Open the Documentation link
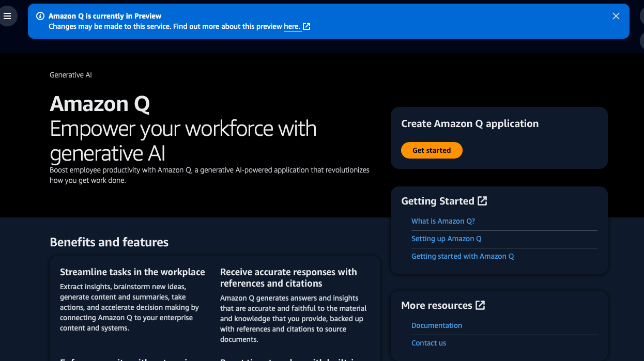Viewport: 644px width, 361px height. tap(437, 325)
